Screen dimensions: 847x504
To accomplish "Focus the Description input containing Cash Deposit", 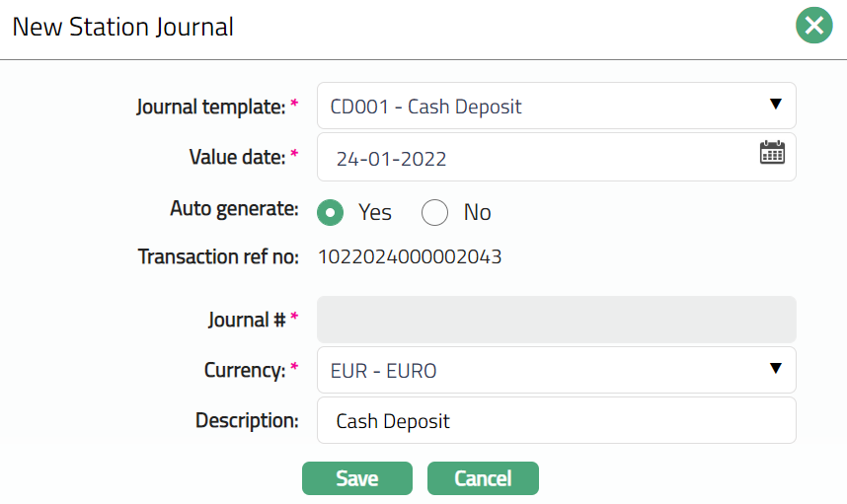I will 556,421.
